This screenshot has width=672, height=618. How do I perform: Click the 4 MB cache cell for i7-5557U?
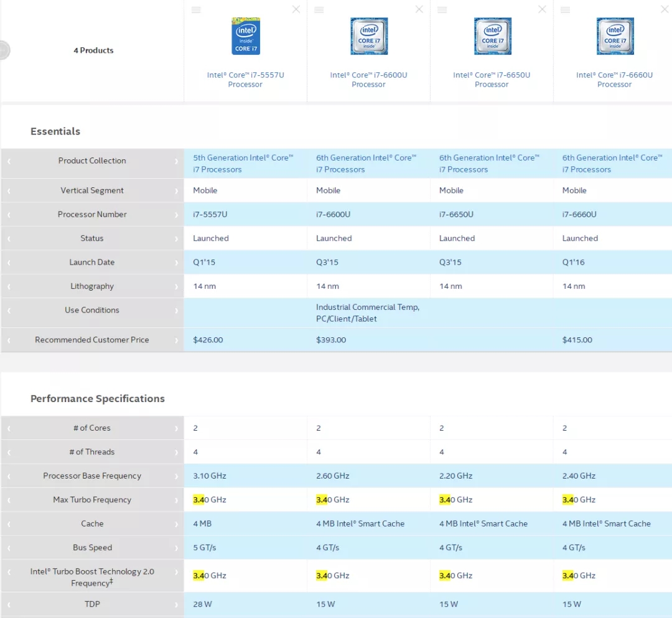tap(202, 524)
